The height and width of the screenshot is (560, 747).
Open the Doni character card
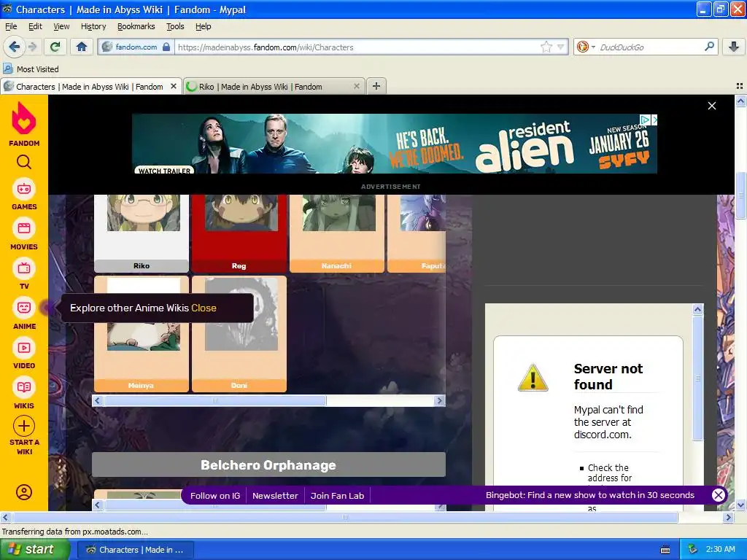click(x=239, y=334)
